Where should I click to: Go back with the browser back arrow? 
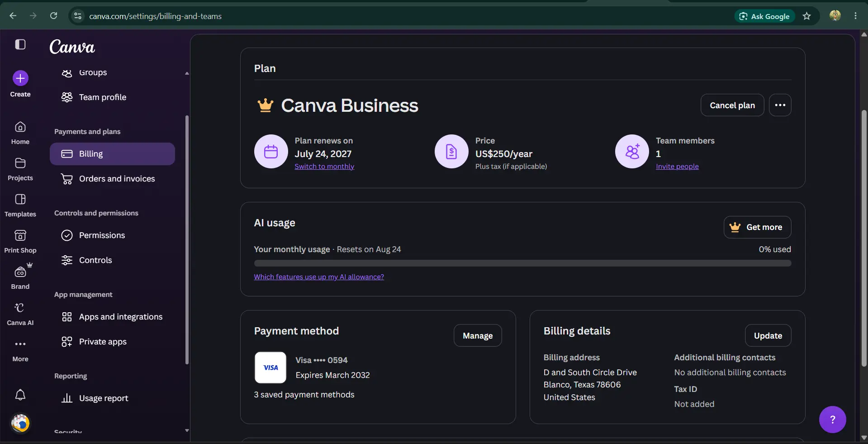(x=13, y=16)
